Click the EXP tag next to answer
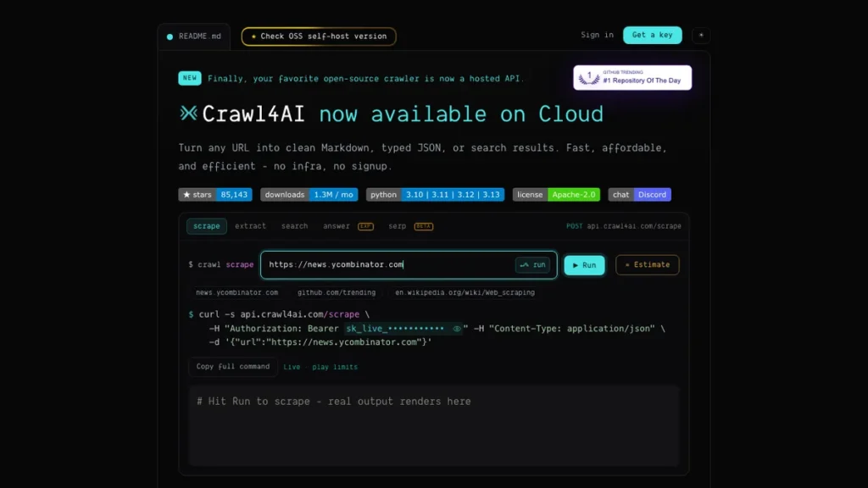Image resolution: width=868 pixels, height=488 pixels. tap(365, 226)
